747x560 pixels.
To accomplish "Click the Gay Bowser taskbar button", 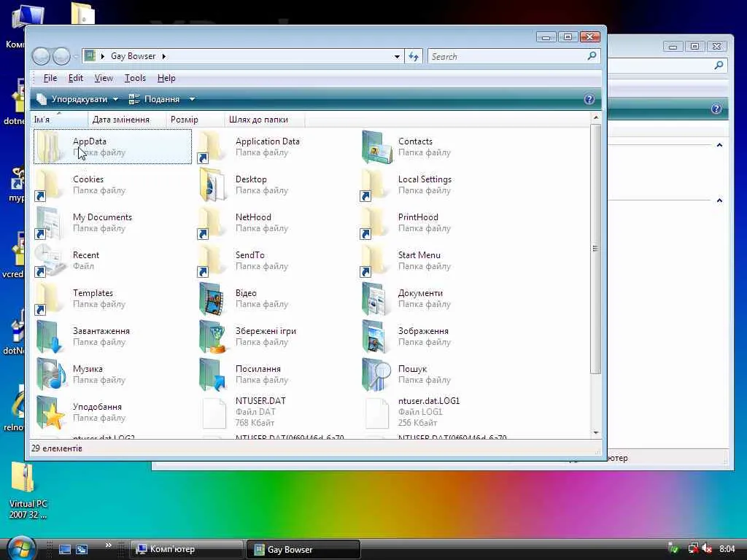I will [303, 550].
